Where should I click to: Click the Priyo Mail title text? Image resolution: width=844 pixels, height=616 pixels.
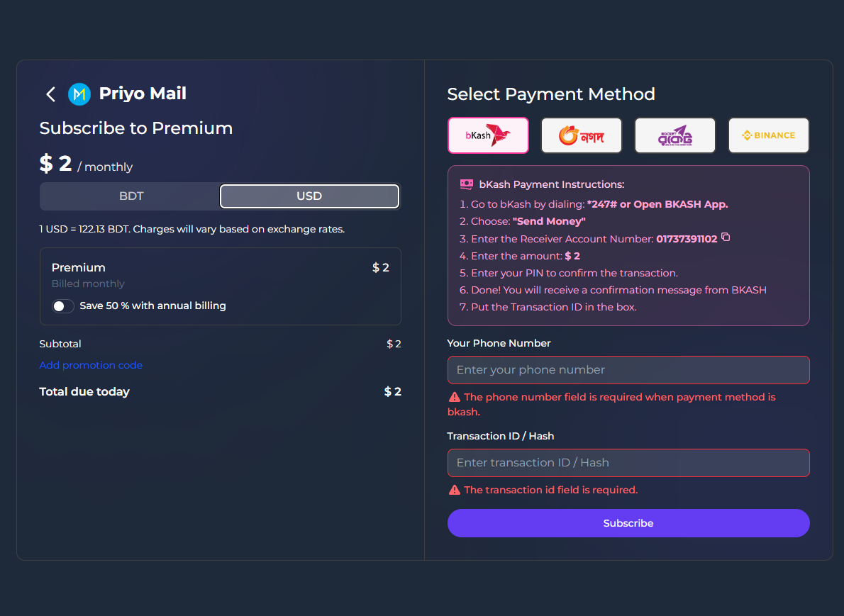tap(143, 94)
